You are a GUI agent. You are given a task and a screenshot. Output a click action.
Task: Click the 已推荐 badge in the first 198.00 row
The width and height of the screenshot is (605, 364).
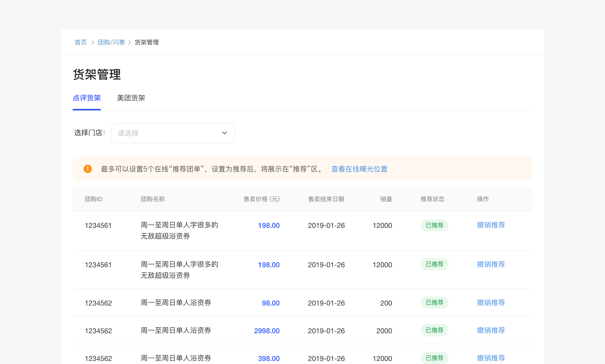[x=435, y=225]
